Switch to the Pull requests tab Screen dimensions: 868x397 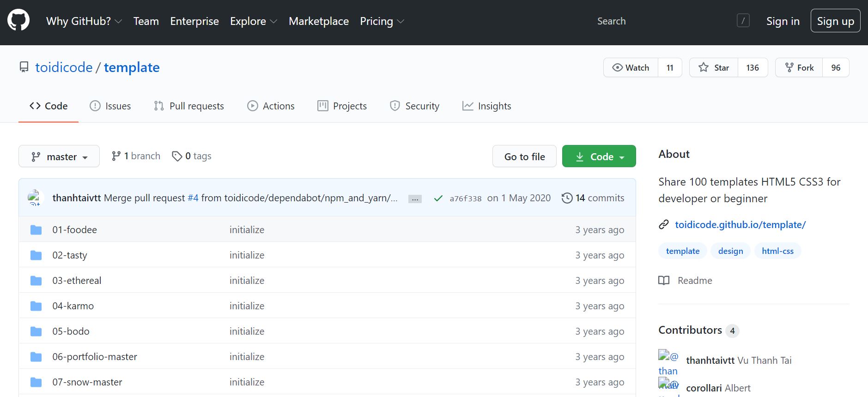189,106
